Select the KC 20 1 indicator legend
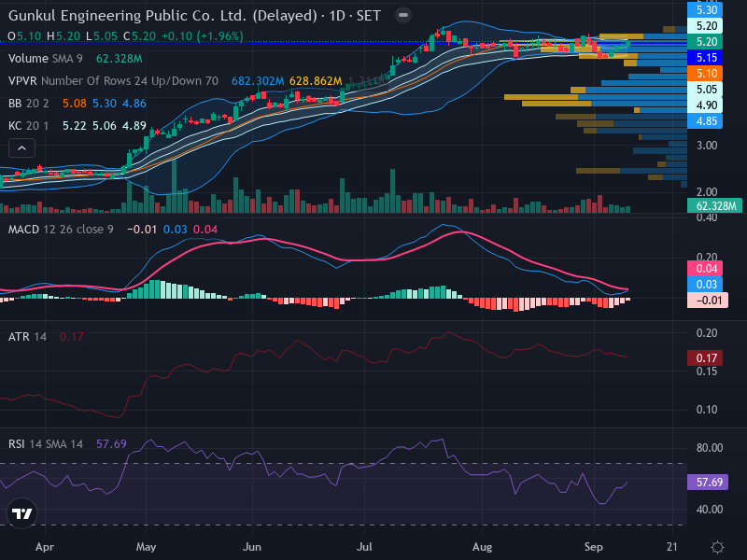This screenshot has height=560, width=747. (x=78, y=126)
